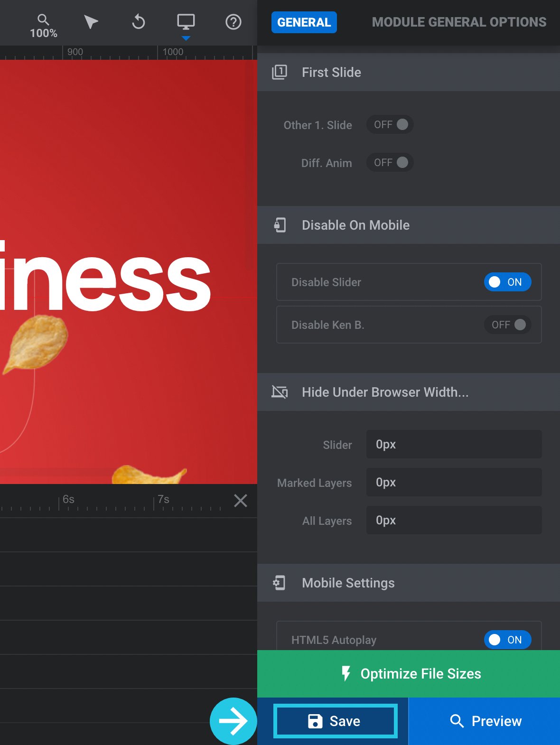Click the Disable Slider label
Viewport: 560px width, 745px height.
click(x=326, y=282)
